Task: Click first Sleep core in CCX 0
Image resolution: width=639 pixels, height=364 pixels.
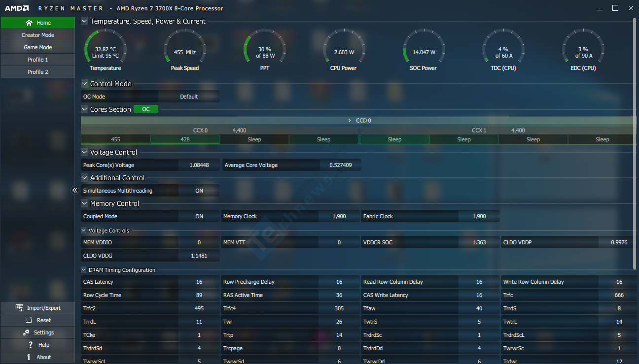Action: point(254,139)
